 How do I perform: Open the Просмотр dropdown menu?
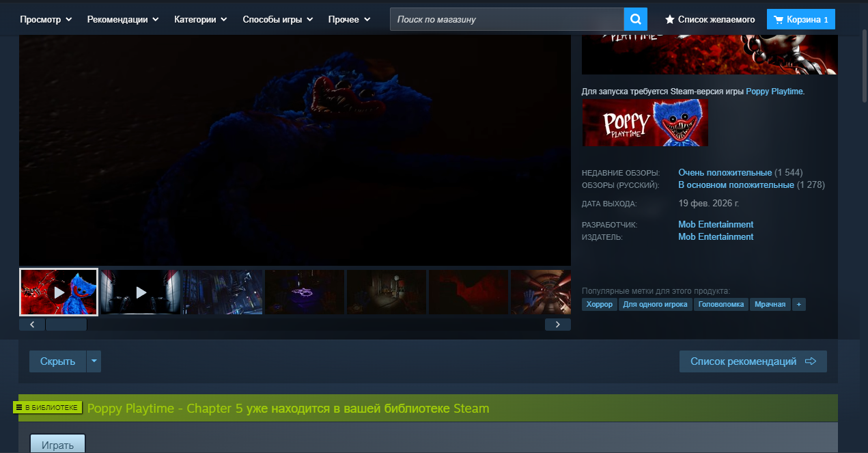46,19
